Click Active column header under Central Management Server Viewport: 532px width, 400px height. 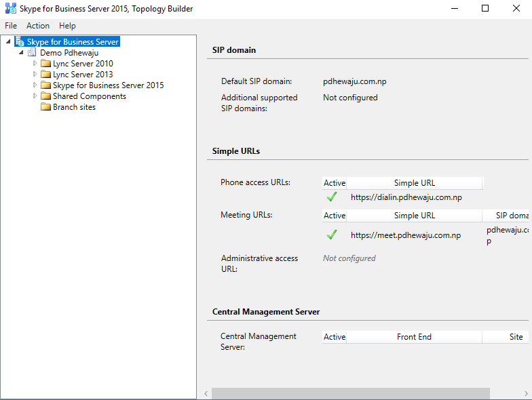[x=334, y=336]
